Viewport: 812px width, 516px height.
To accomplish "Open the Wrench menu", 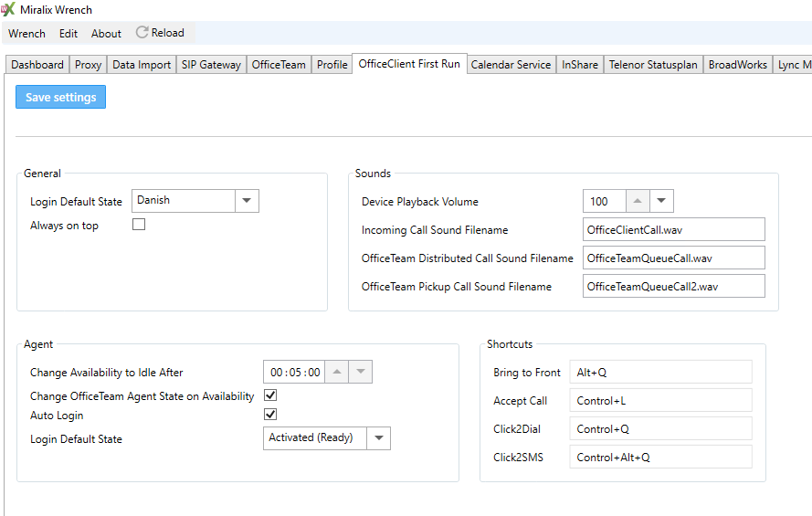I will [26, 34].
